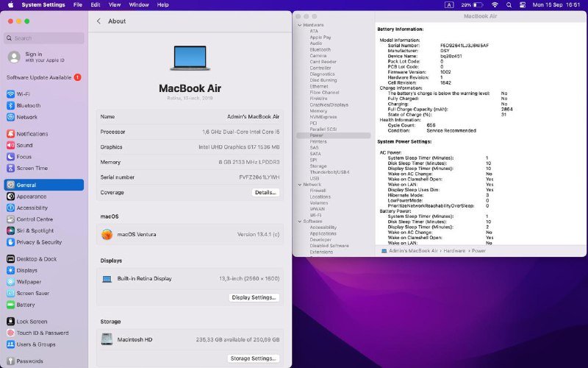Click the macOS Ventura row
This screenshot has height=368, width=588.
190,234
